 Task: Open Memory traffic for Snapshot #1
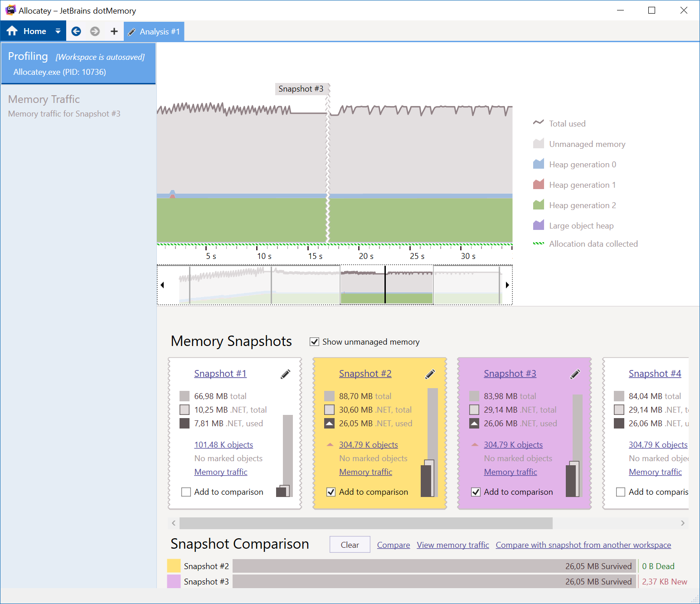click(221, 472)
